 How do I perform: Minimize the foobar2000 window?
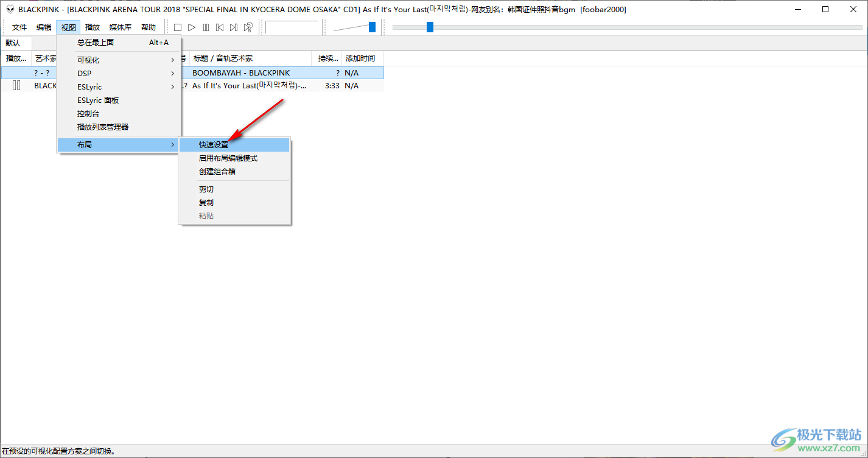(797, 9)
